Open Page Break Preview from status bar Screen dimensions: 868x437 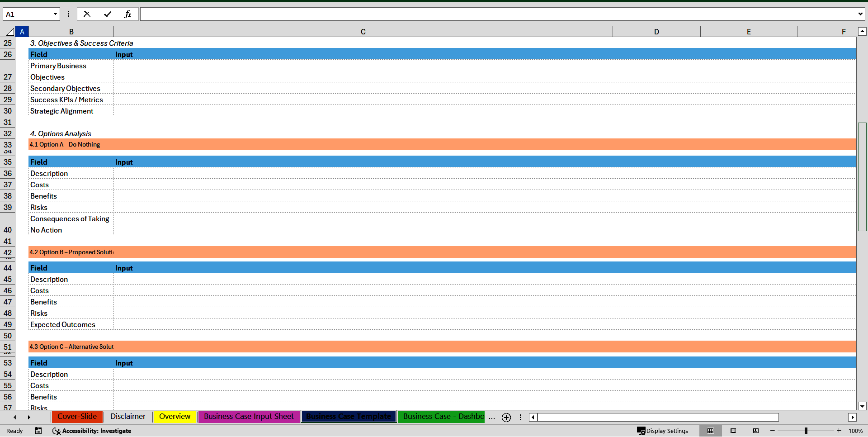tap(756, 431)
